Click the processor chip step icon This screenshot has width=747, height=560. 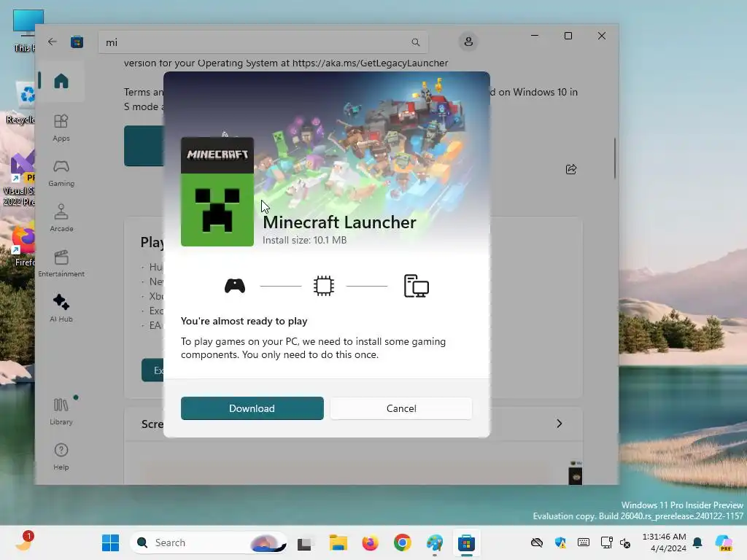(x=324, y=286)
